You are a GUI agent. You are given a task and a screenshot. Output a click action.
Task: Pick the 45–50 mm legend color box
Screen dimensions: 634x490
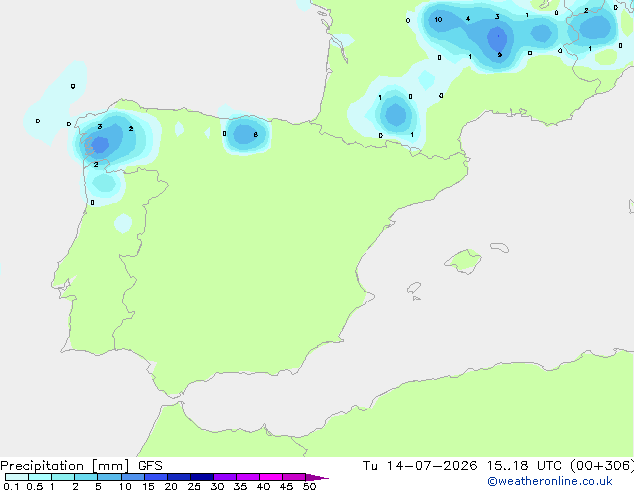(x=294, y=477)
